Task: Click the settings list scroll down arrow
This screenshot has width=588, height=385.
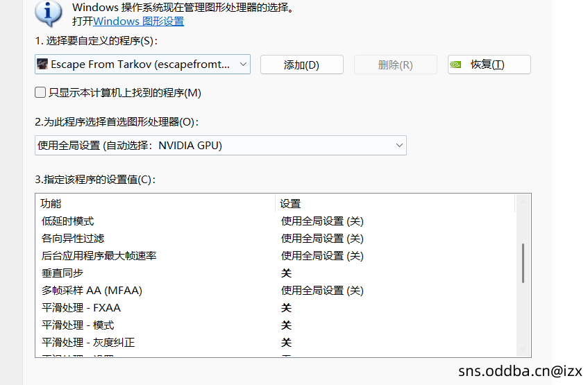Action: [523, 350]
